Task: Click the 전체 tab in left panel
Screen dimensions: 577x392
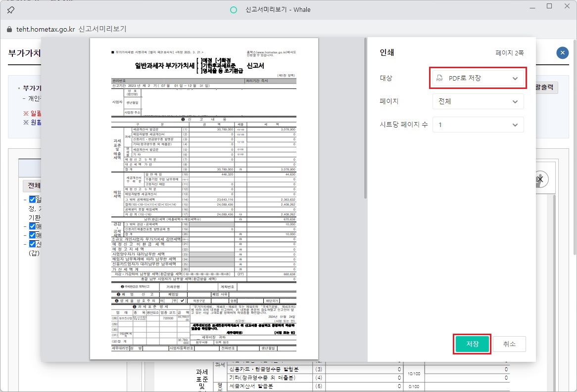Action: point(32,185)
